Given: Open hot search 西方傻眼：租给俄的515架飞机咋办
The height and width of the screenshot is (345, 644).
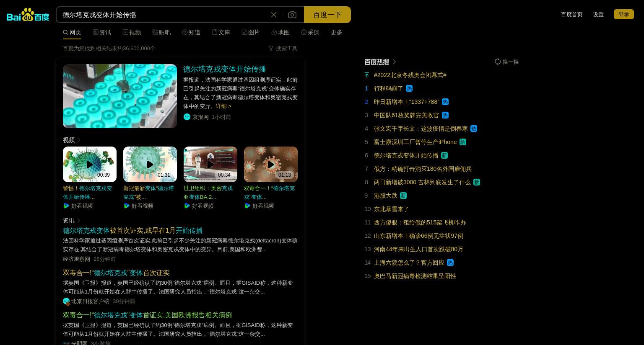Looking at the screenshot, I should click(x=420, y=222).
